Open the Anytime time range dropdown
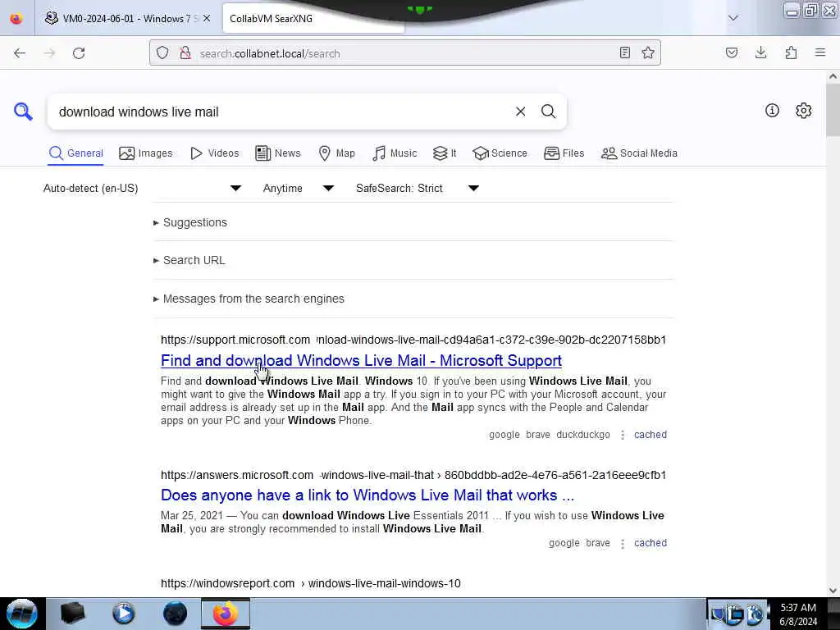 pos(299,188)
